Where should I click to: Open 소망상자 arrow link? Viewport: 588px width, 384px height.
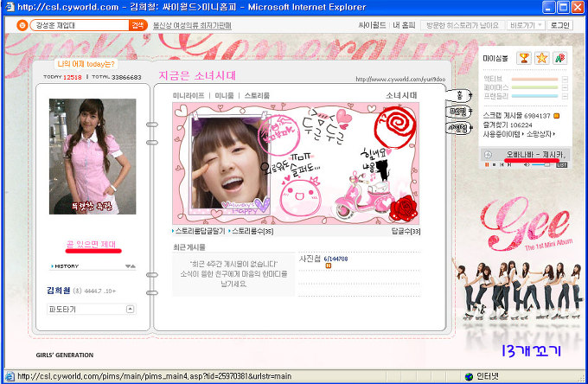tap(540, 134)
